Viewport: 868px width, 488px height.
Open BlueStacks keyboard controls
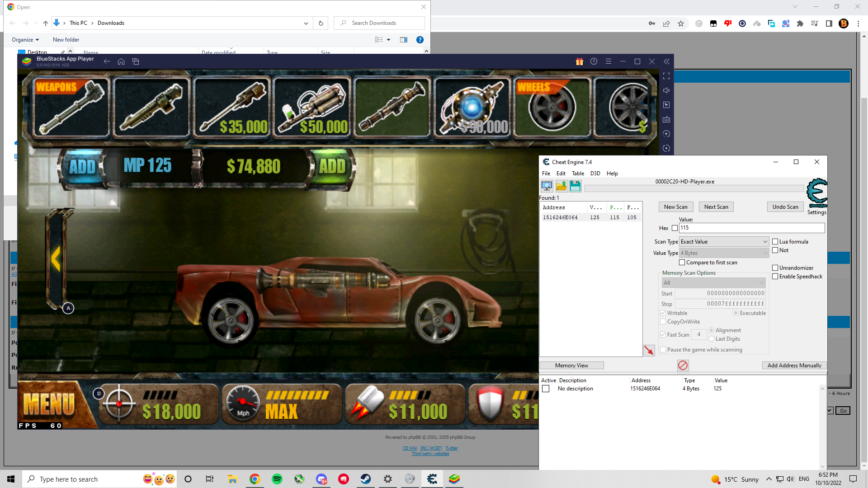point(666,119)
